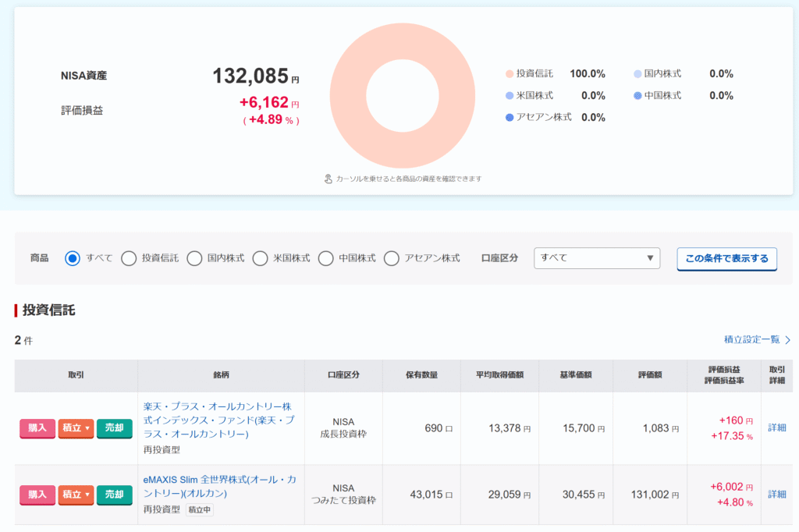This screenshot has width=799, height=532.
Task: Expand 積立 dropdown for eMAXIS Slim
Action: pyautogui.click(x=76, y=495)
